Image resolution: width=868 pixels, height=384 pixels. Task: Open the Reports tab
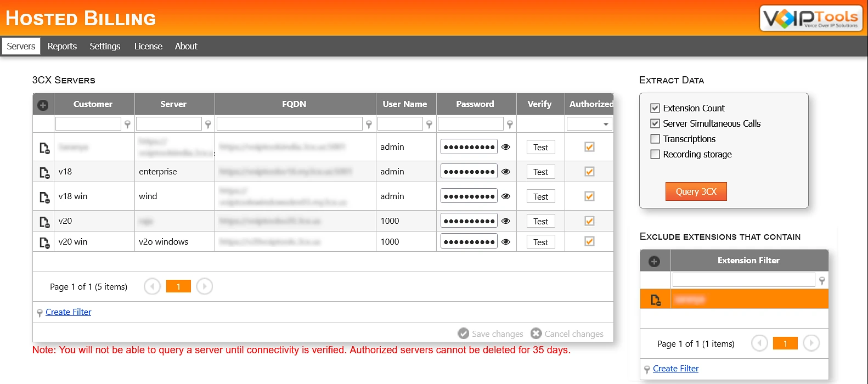[62, 46]
